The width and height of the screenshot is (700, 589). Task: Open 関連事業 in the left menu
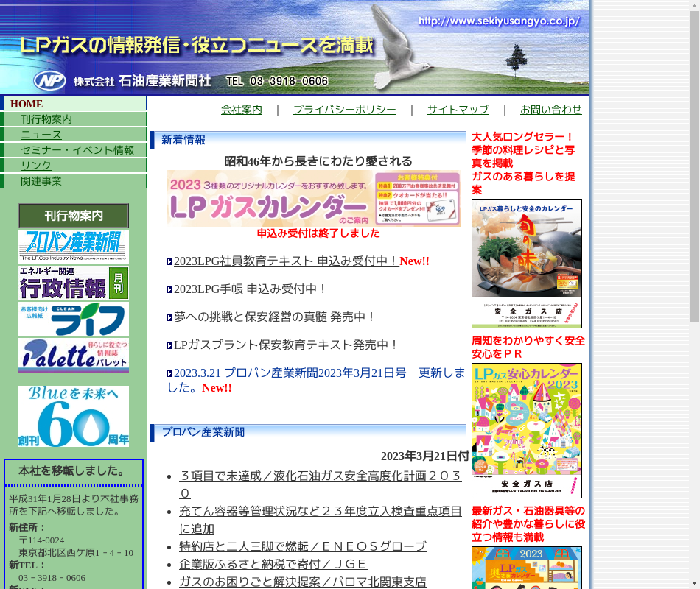41,181
